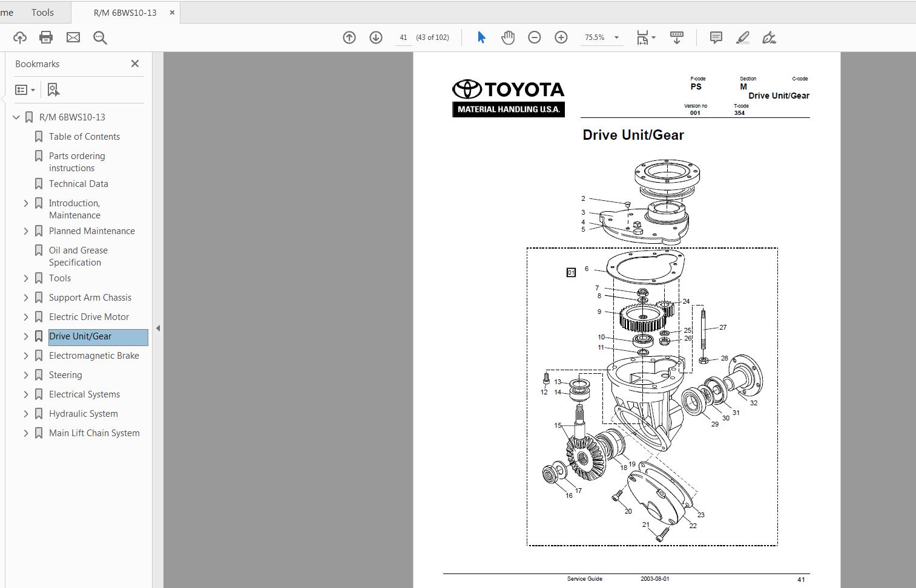Select the Highlight tool

[x=743, y=37]
